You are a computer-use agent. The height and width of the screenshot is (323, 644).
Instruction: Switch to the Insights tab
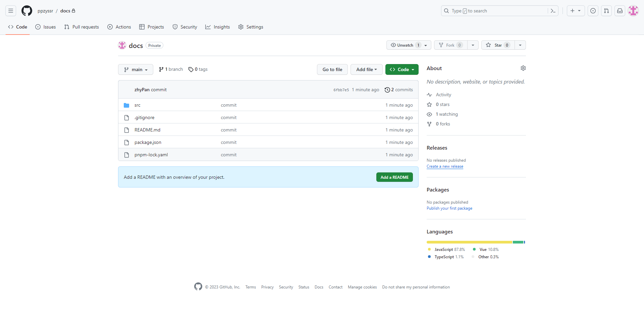point(218,27)
